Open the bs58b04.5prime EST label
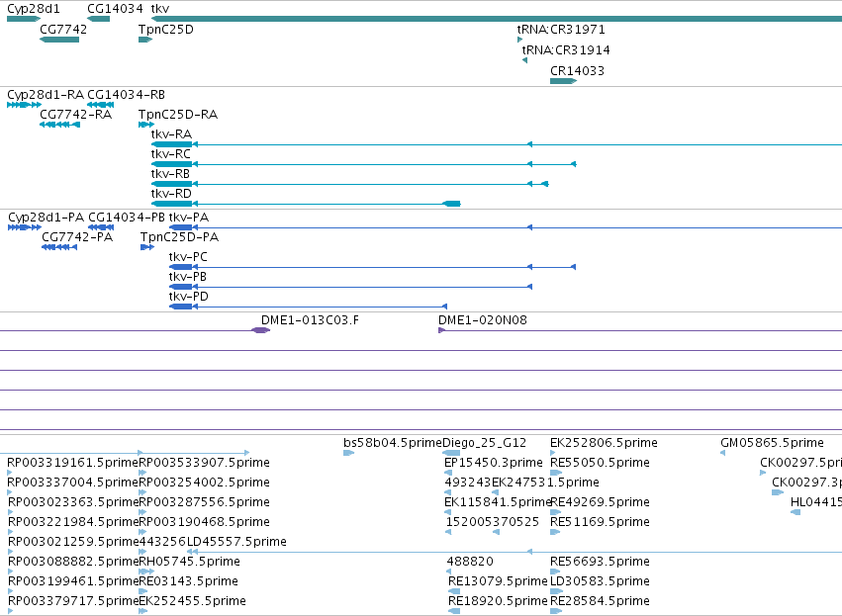The height and width of the screenshot is (616, 842). pos(393,443)
